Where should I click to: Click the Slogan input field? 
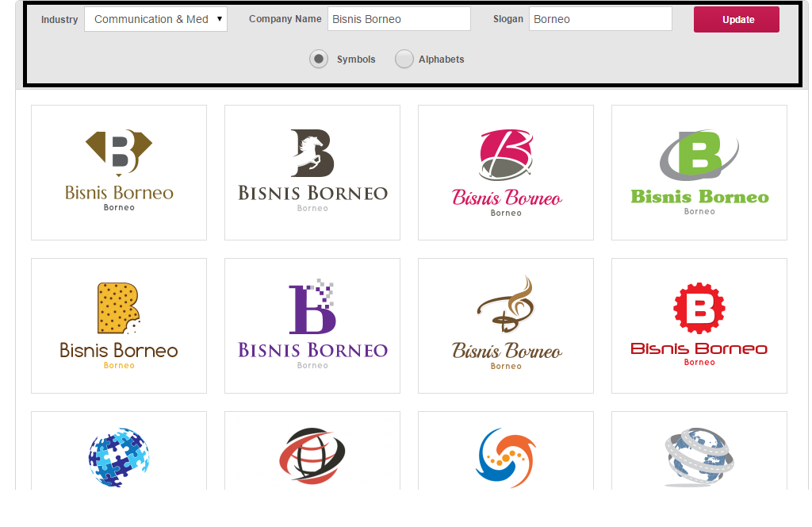click(600, 19)
